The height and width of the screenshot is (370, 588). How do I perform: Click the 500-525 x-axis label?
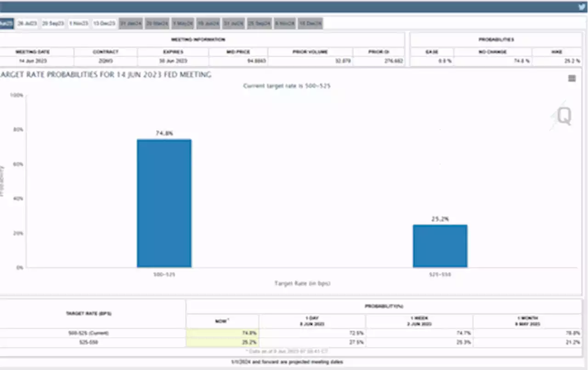164,274
